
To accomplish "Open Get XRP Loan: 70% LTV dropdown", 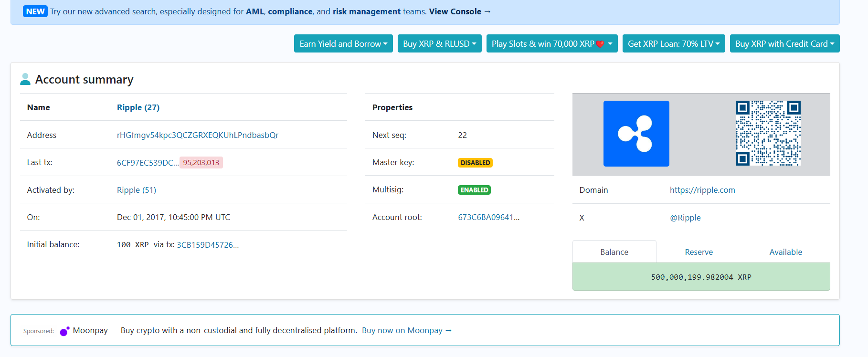I will tap(674, 43).
